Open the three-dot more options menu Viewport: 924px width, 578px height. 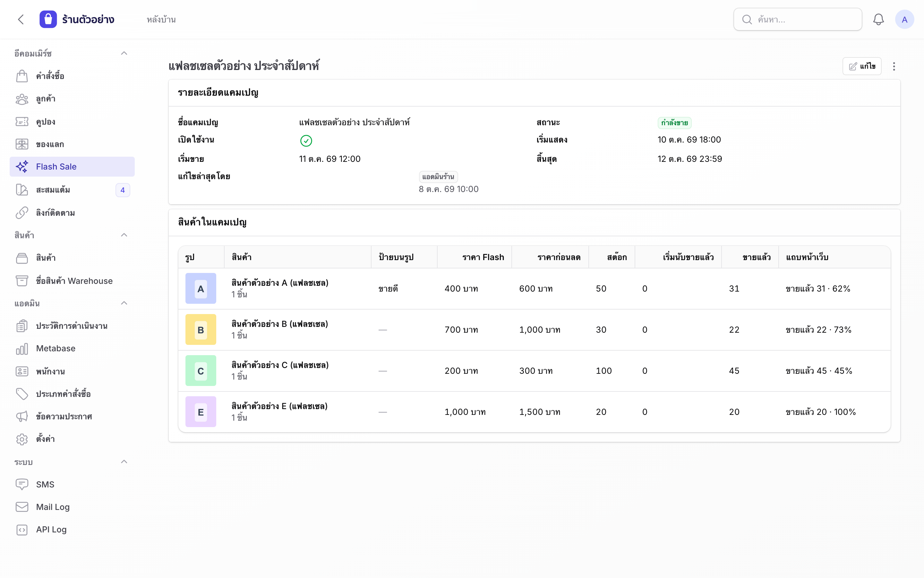coord(894,66)
